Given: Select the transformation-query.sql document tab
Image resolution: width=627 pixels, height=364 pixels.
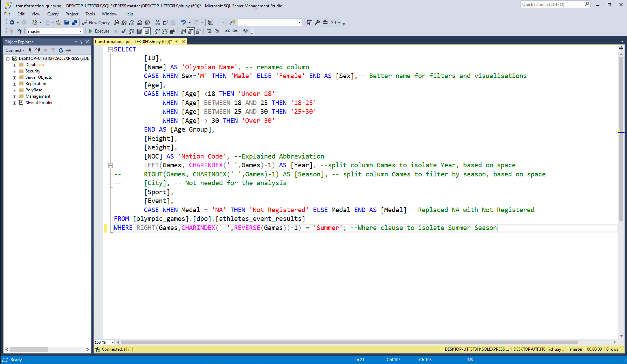Looking at the screenshot, I should pos(133,42).
